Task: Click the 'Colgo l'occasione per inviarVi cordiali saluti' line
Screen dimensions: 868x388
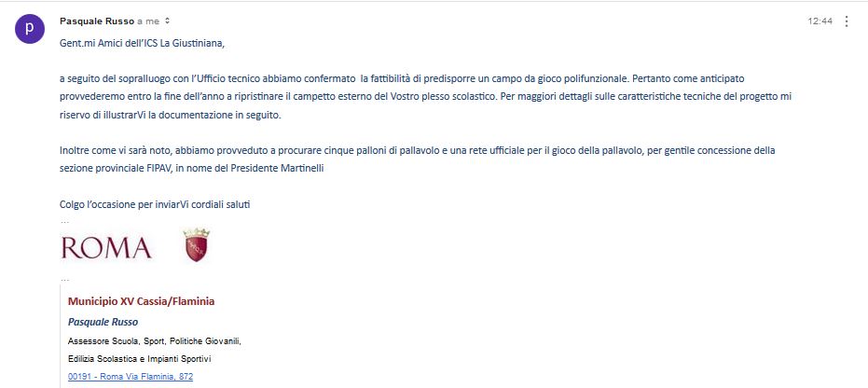Action: click(x=155, y=204)
